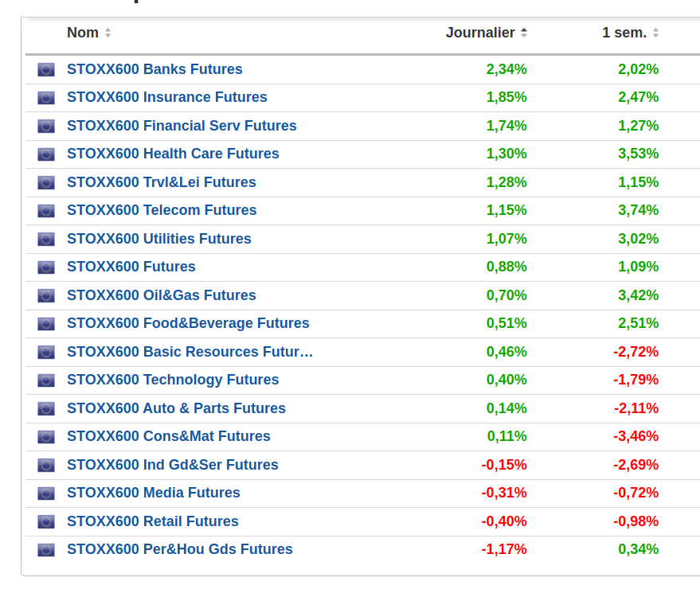Click the 2,34% daily value for Banks

(506, 69)
